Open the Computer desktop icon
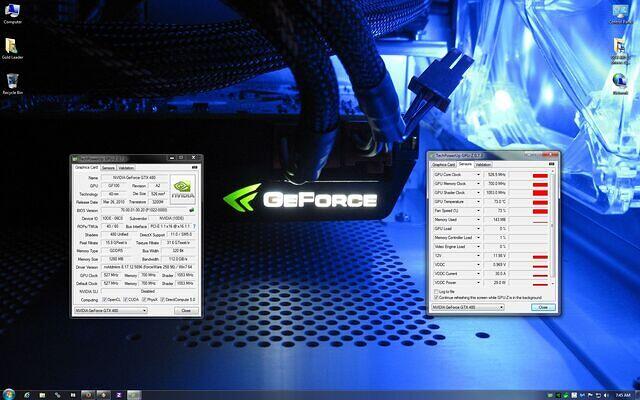 coord(12,13)
